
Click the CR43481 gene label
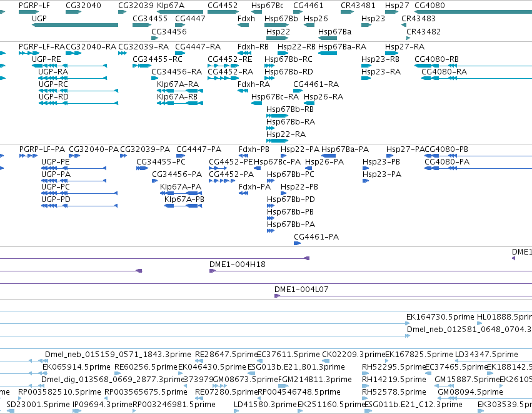click(x=358, y=6)
